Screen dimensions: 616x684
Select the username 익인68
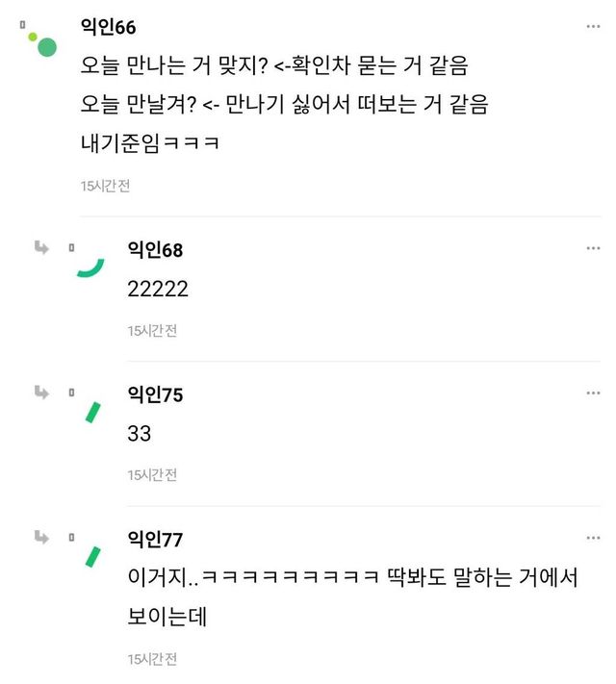pyautogui.click(x=155, y=250)
